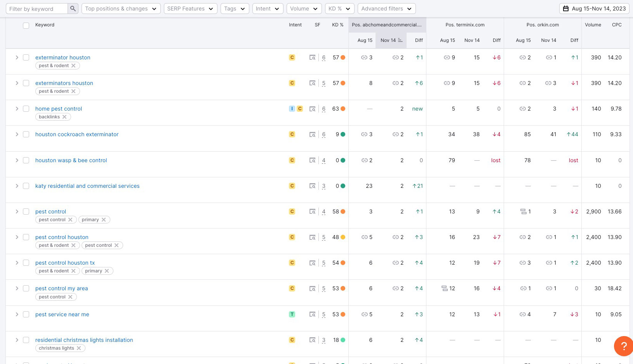The image size is (633, 364).
Task: Sort by KD % column header
Action: pyautogui.click(x=337, y=25)
